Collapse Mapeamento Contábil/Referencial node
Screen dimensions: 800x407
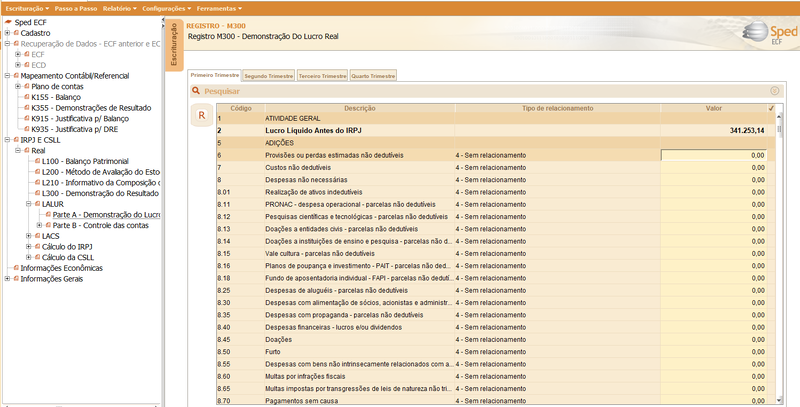7,76
